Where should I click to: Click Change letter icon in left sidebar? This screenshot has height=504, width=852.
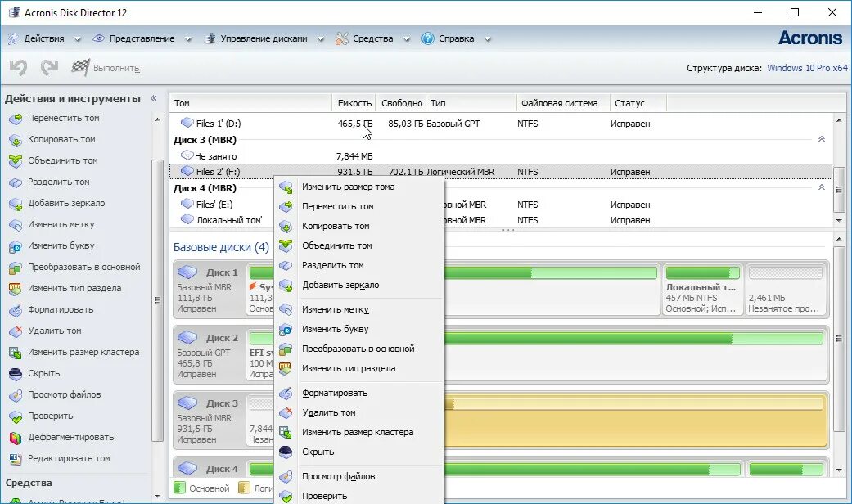[x=16, y=246]
